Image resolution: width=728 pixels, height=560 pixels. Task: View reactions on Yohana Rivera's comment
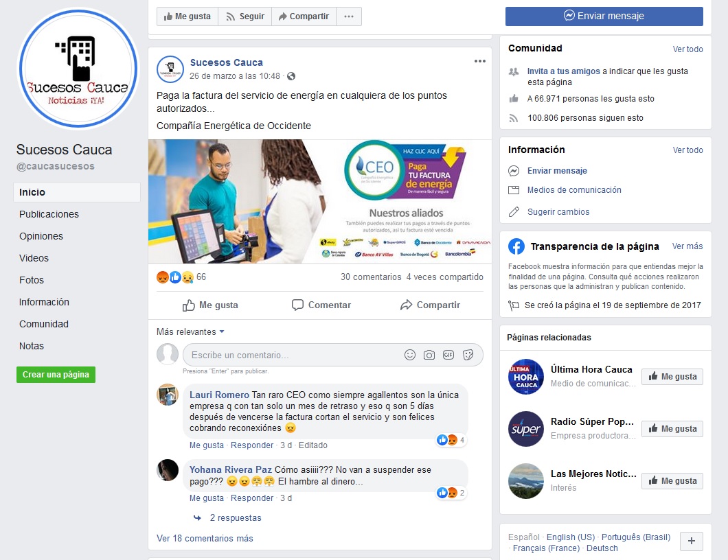451,493
